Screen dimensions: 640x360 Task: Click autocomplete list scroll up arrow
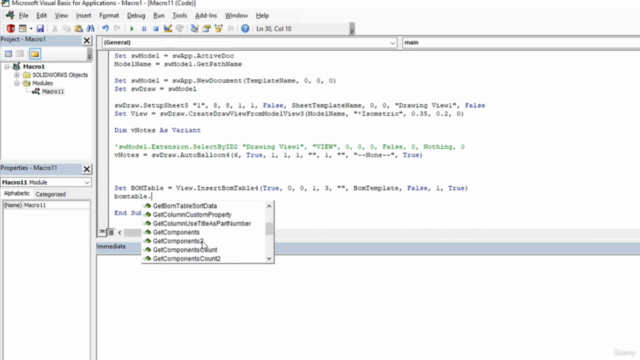[269, 206]
